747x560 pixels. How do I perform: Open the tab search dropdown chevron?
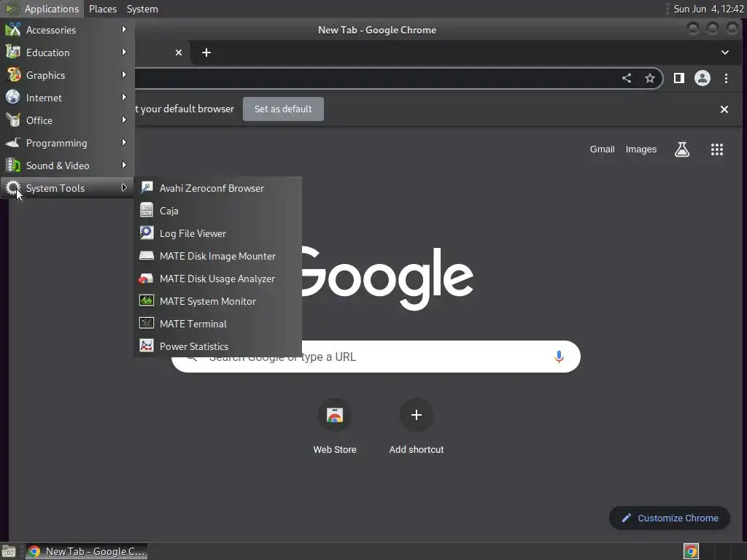pos(724,52)
